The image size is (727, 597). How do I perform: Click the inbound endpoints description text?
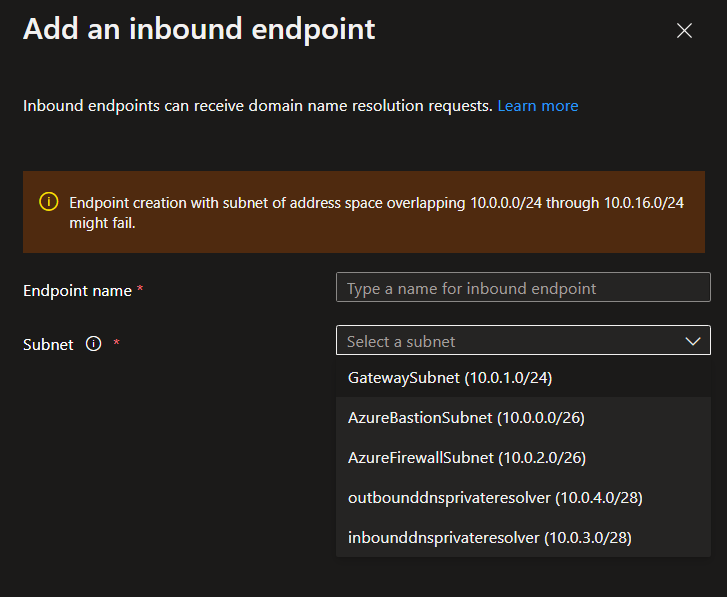(257, 106)
